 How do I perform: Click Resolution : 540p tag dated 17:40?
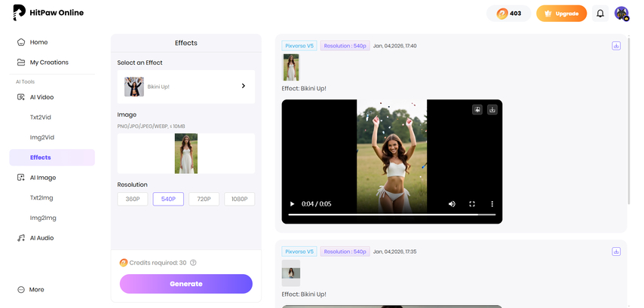coord(345,46)
